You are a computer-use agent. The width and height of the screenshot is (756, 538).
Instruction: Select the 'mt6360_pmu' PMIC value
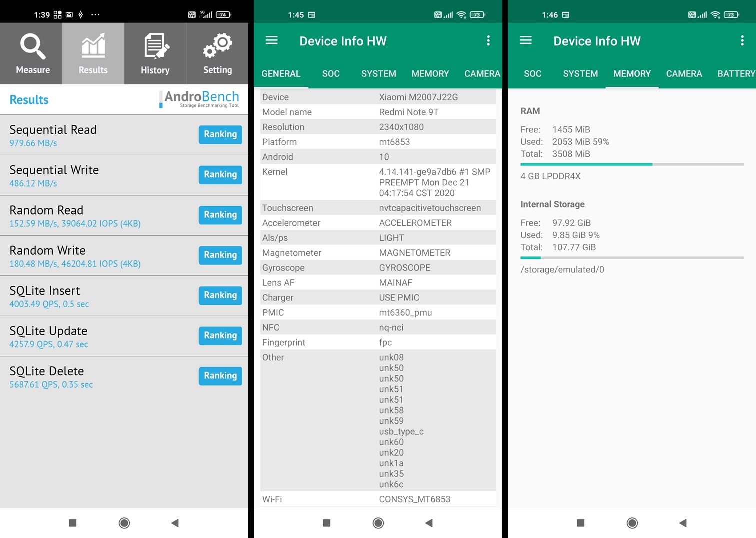405,313
